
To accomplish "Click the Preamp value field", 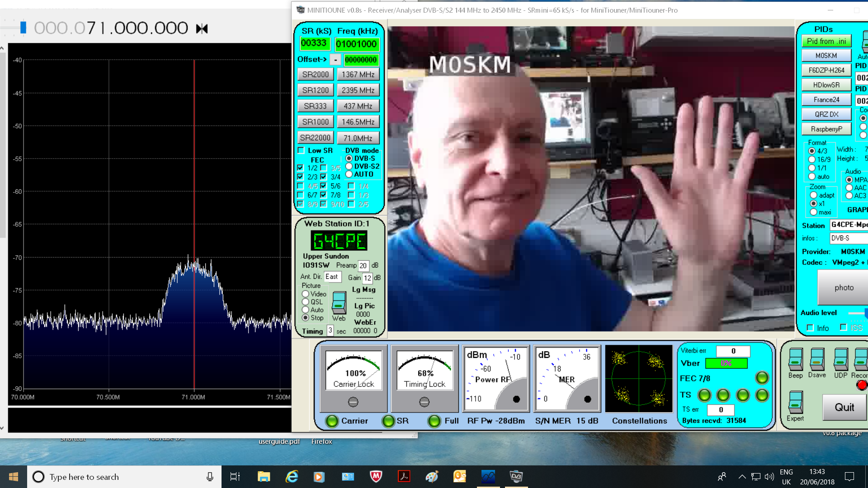I will tap(363, 266).
